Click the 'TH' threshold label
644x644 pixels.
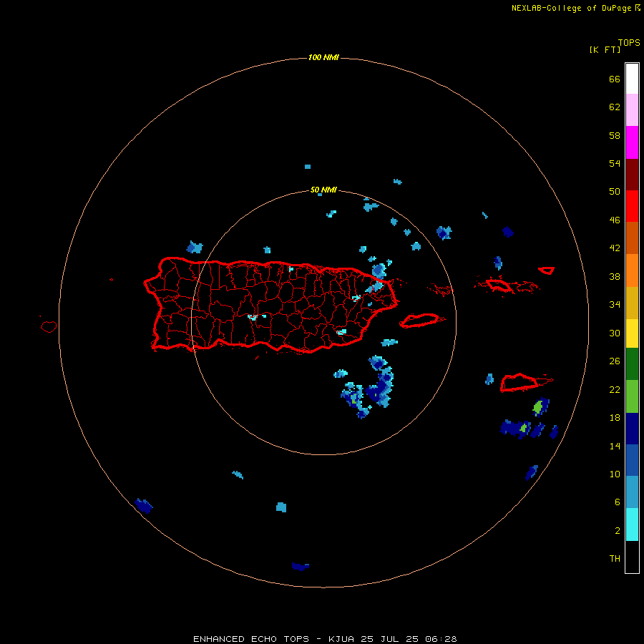pyautogui.click(x=615, y=559)
